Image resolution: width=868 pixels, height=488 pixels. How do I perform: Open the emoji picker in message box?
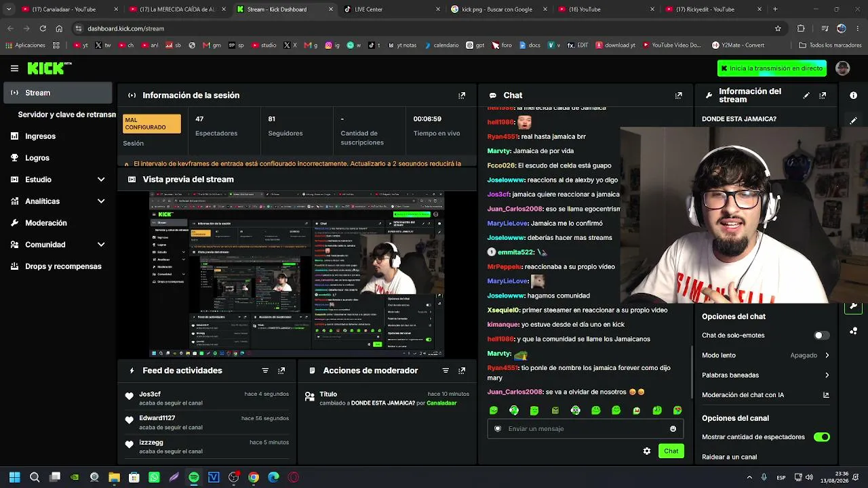(673, 428)
